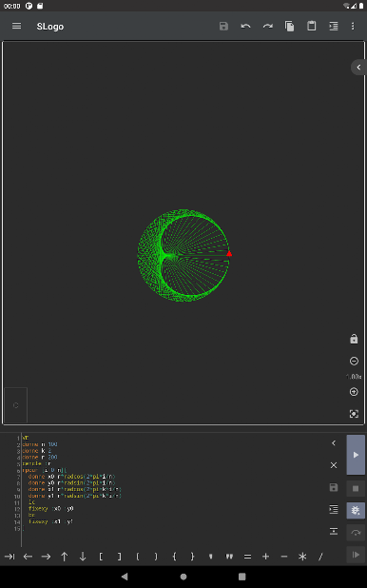Clear the editor with the X icon
Viewport: 367px width, 588px height.
tap(334, 465)
